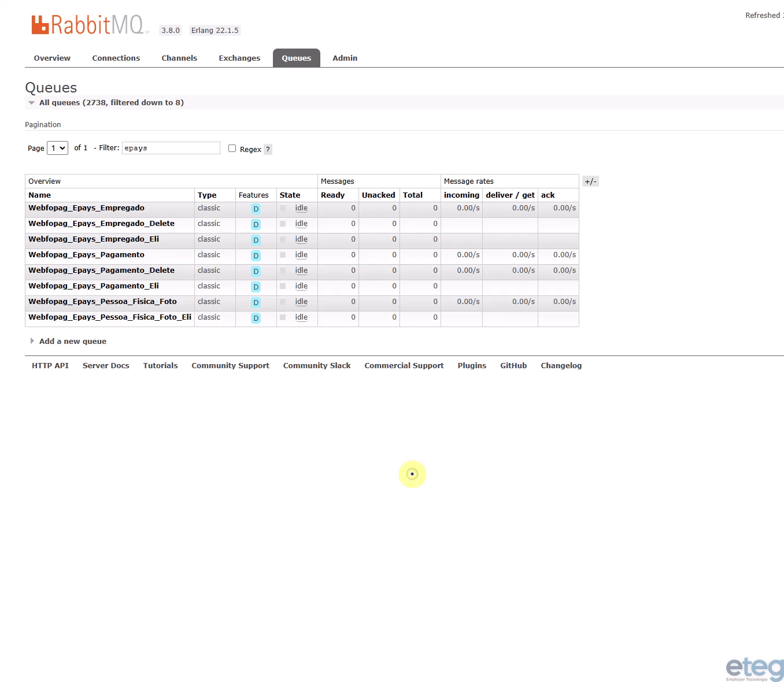Switch to the Exchanges tab

239,58
